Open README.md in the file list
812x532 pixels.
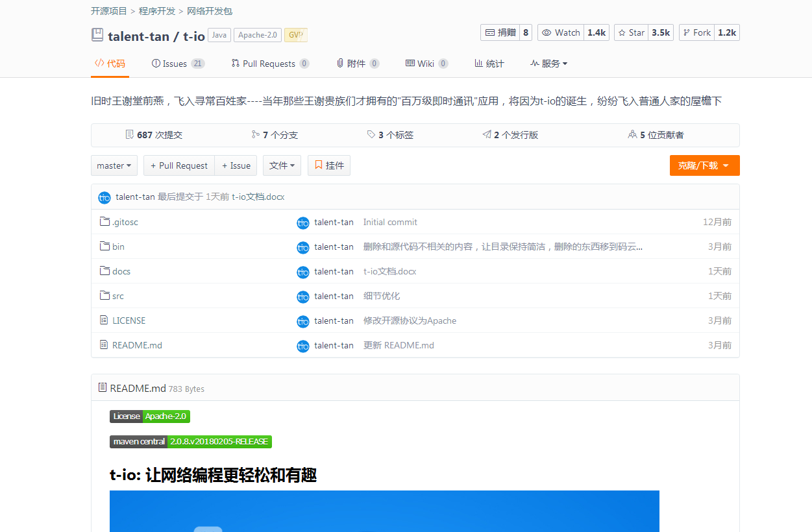pos(137,345)
